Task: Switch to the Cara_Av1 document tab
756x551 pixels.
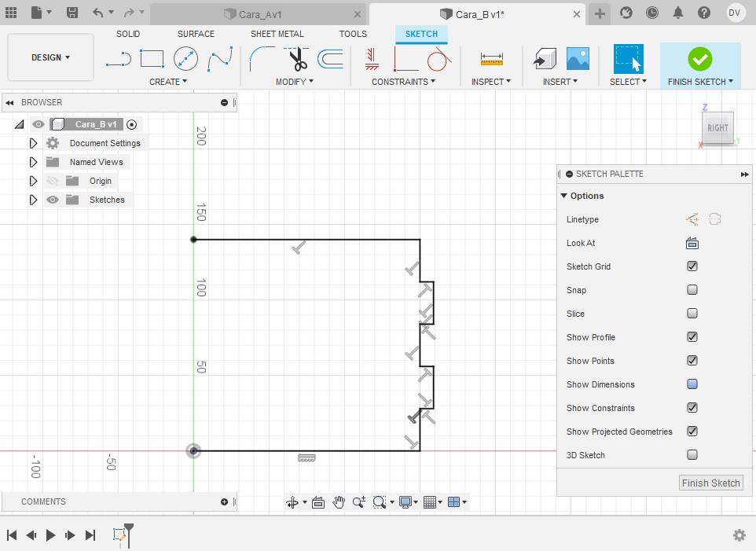Action: [259, 14]
